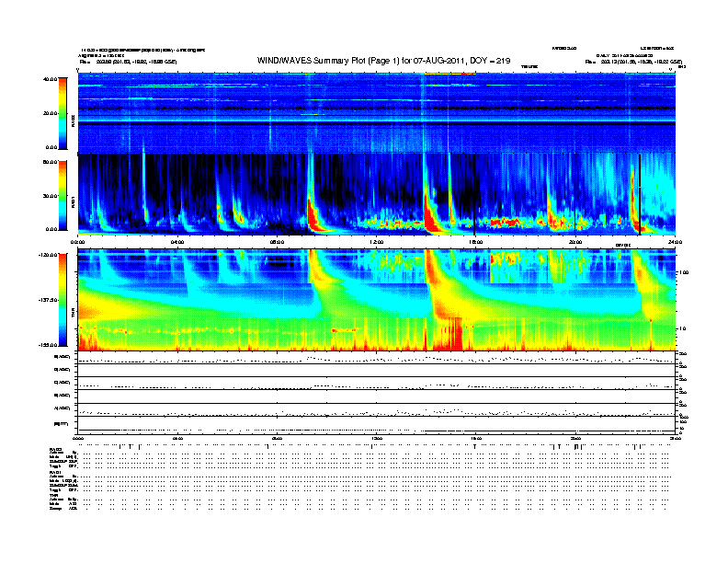Click the RAD1 panel color scale bar
The width and height of the screenshot is (728, 563).
pyautogui.click(x=63, y=196)
